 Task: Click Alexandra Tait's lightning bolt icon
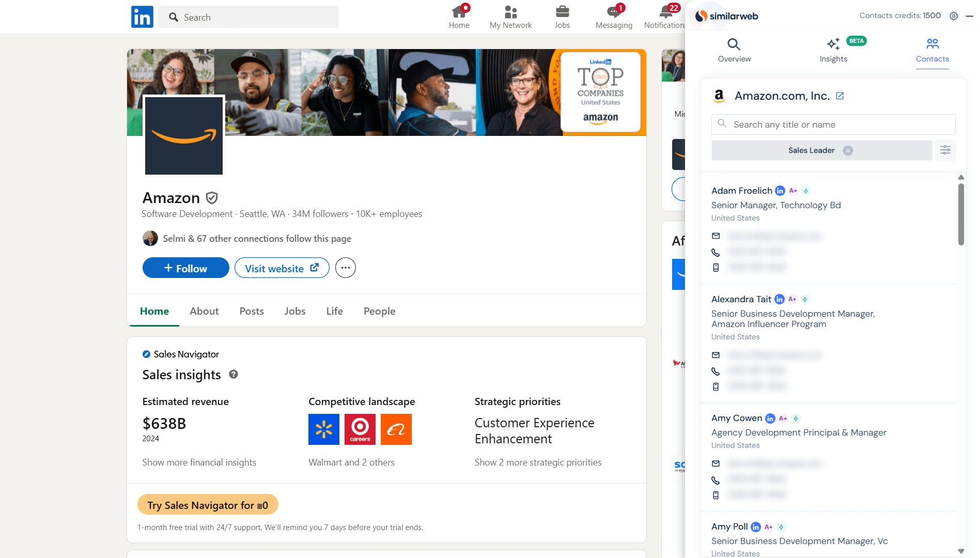coord(805,299)
